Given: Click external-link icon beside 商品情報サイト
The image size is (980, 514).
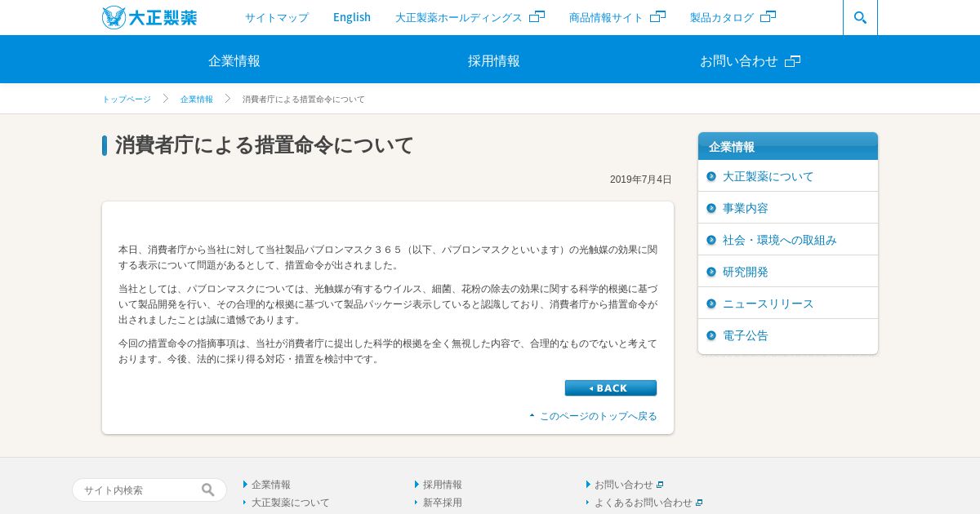Looking at the screenshot, I should [657, 16].
